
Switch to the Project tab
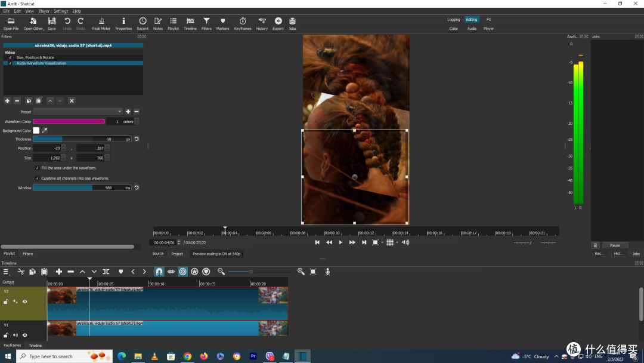pos(177,254)
